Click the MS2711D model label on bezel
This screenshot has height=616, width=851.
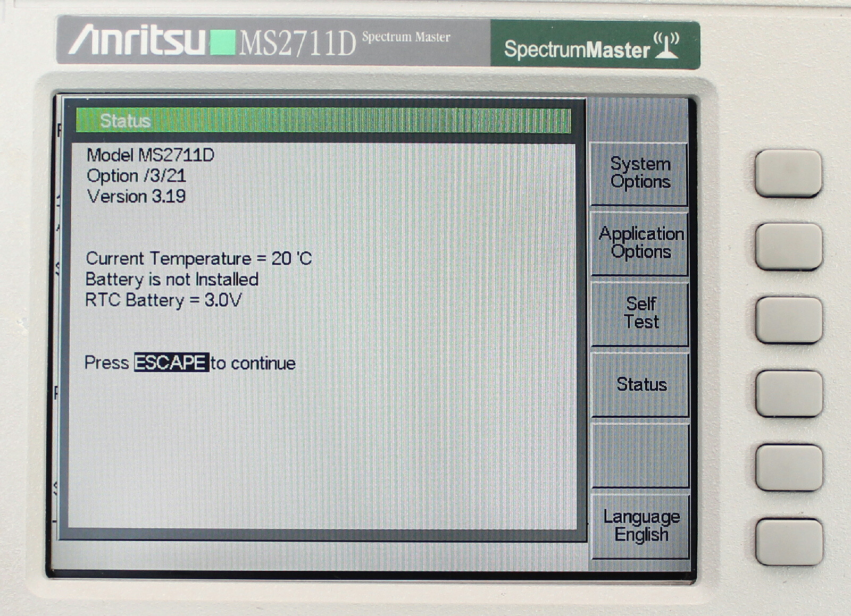coord(297,44)
